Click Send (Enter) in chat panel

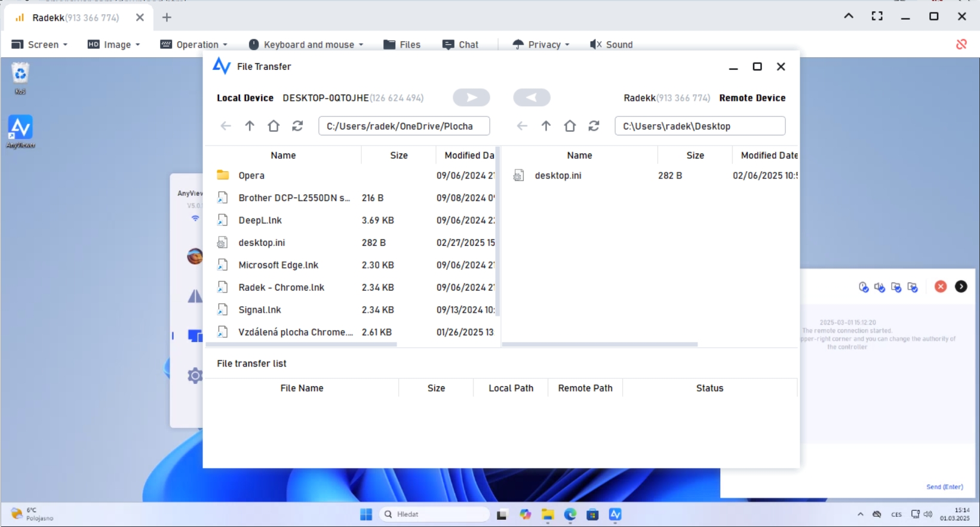pyautogui.click(x=944, y=487)
